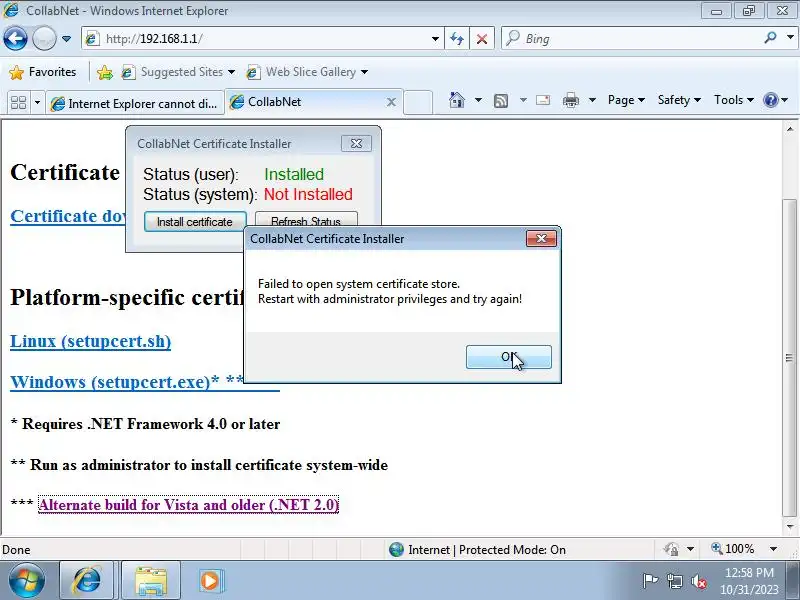Click Internet Explorer taskbar icon

(87, 580)
